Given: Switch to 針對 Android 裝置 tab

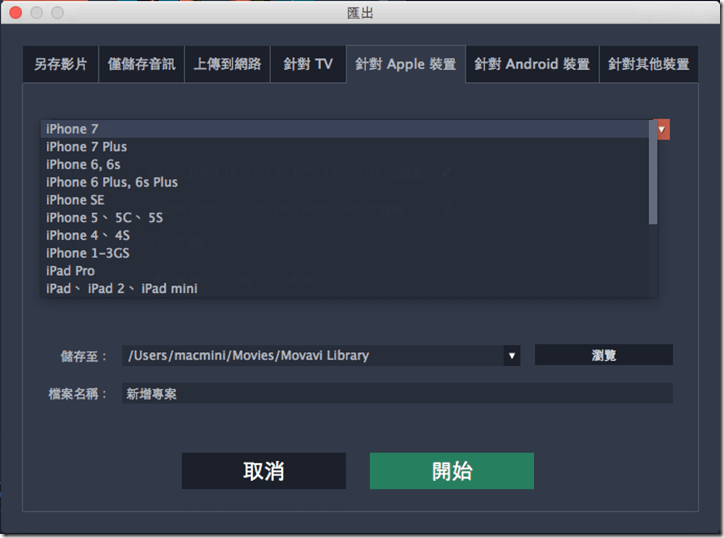Looking at the screenshot, I should pos(532,64).
